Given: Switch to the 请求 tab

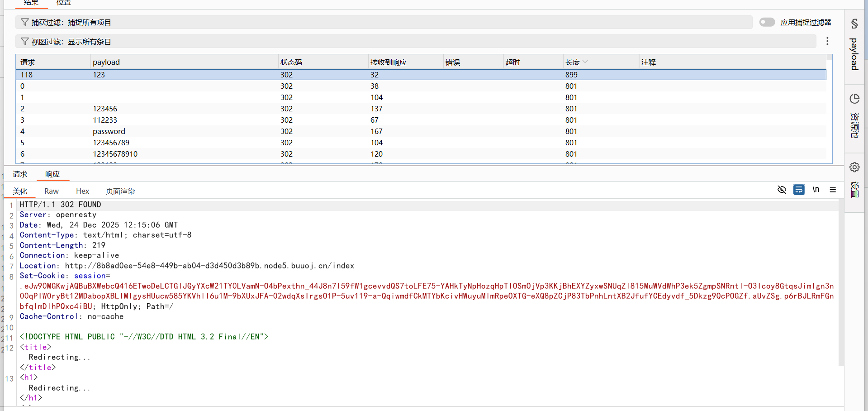Looking at the screenshot, I should [20, 174].
